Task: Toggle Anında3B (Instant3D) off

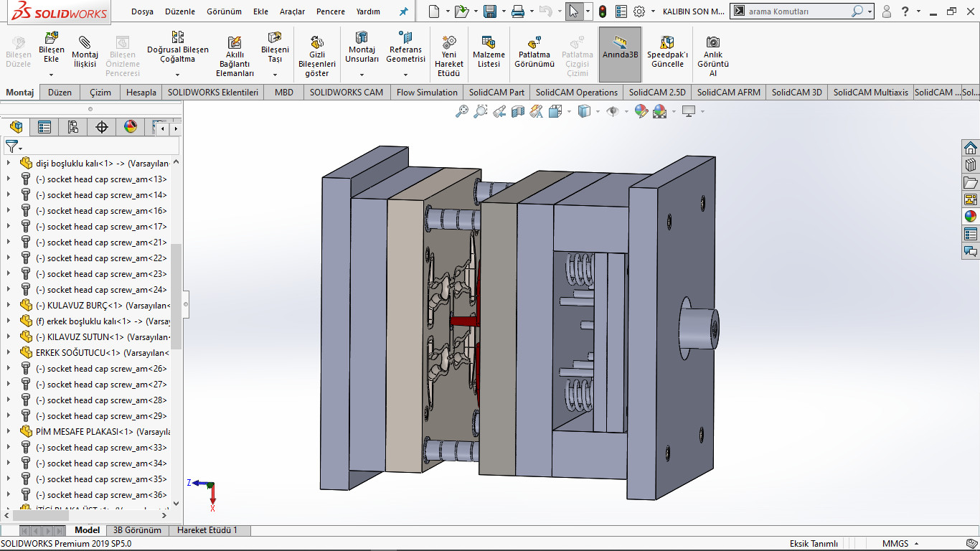Action: (x=621, y=55)
